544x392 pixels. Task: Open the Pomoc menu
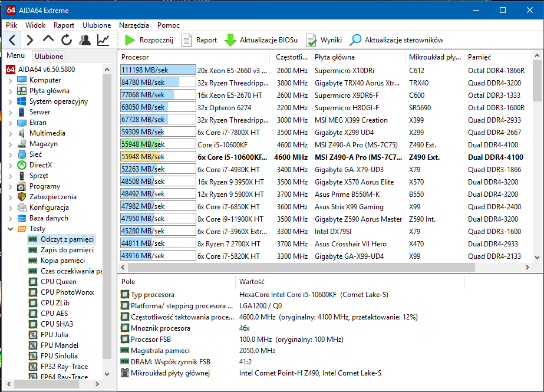(168, 25)
